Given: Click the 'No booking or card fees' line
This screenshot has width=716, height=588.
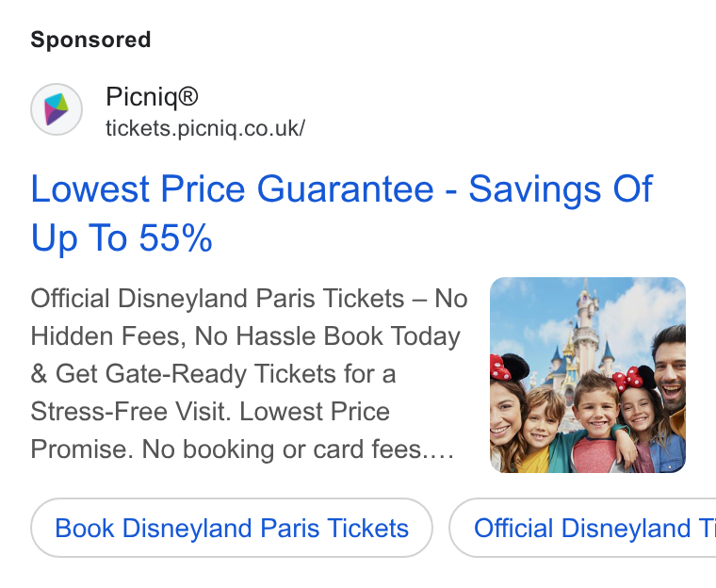Looking at the screenshot, I should point(242,449).
